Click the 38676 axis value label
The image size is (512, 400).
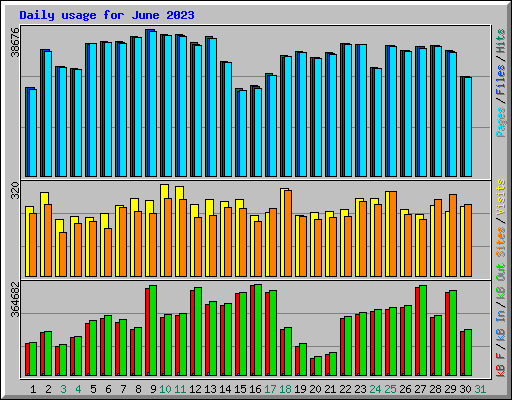pyautogui.click(x=15, y=42)
